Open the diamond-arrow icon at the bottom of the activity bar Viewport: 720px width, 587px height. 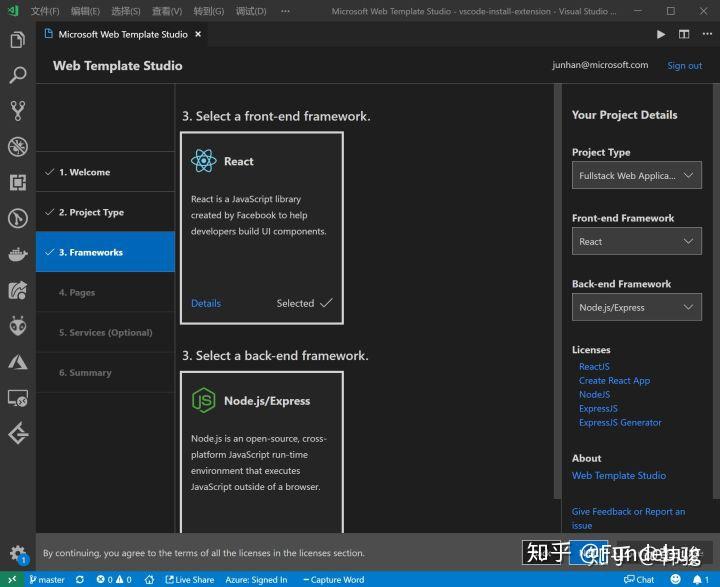coord(17,434)
